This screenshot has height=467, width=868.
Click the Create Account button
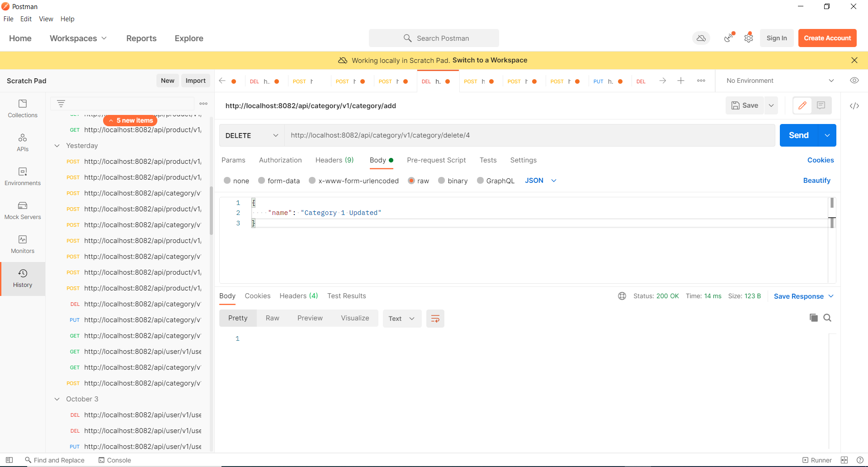(827, 38)
